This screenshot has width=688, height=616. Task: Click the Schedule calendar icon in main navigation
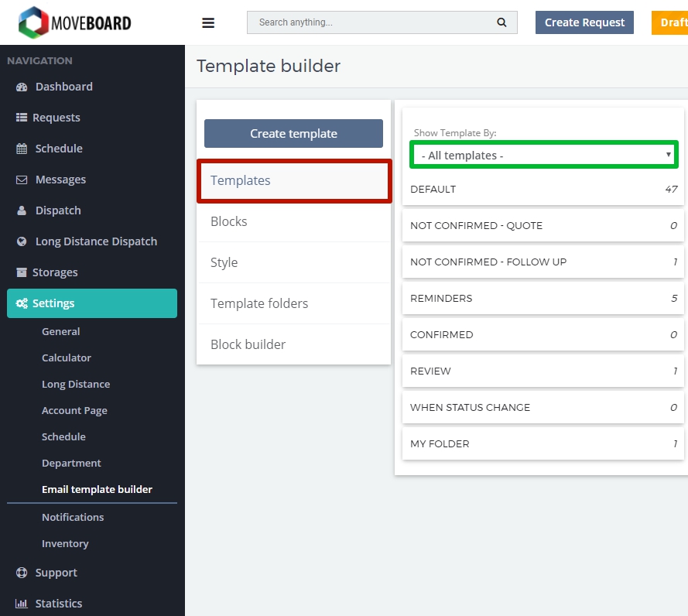coord(22,149)
